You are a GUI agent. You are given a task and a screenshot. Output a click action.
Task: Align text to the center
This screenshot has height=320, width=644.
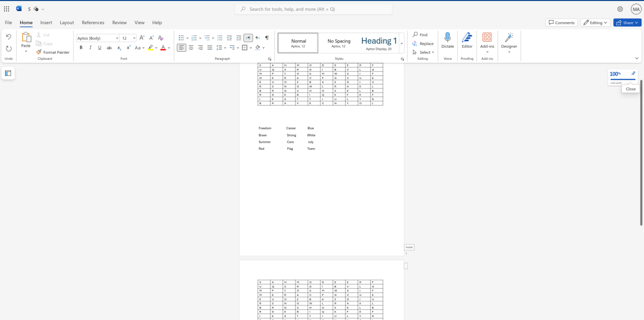coord(191,48)
